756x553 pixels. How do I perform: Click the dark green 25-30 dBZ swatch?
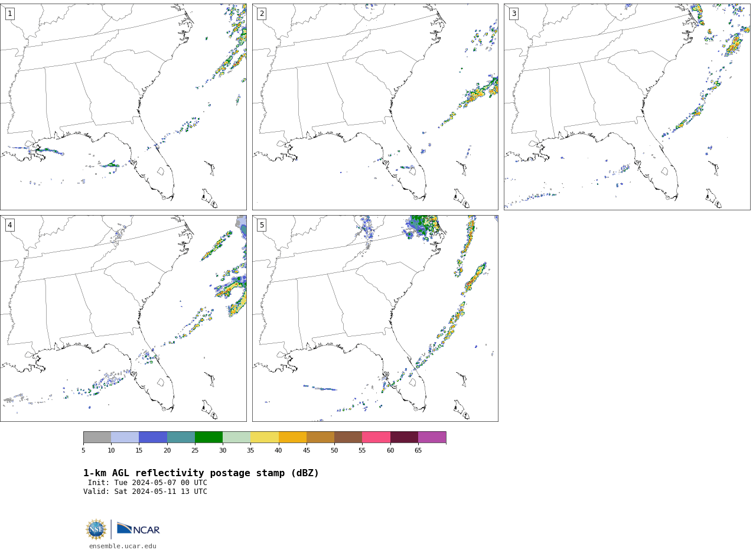[x=208, y=437]
